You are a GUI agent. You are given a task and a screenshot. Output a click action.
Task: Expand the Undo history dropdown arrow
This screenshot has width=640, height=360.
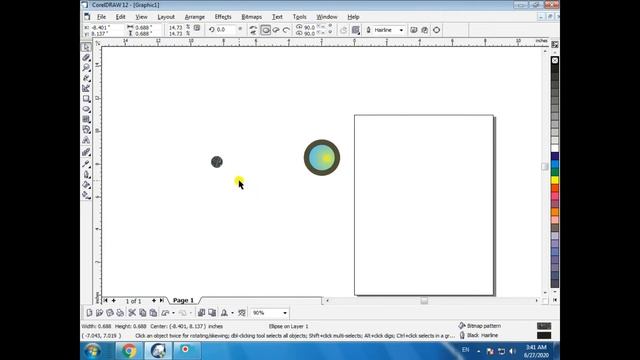click(173, 313)
